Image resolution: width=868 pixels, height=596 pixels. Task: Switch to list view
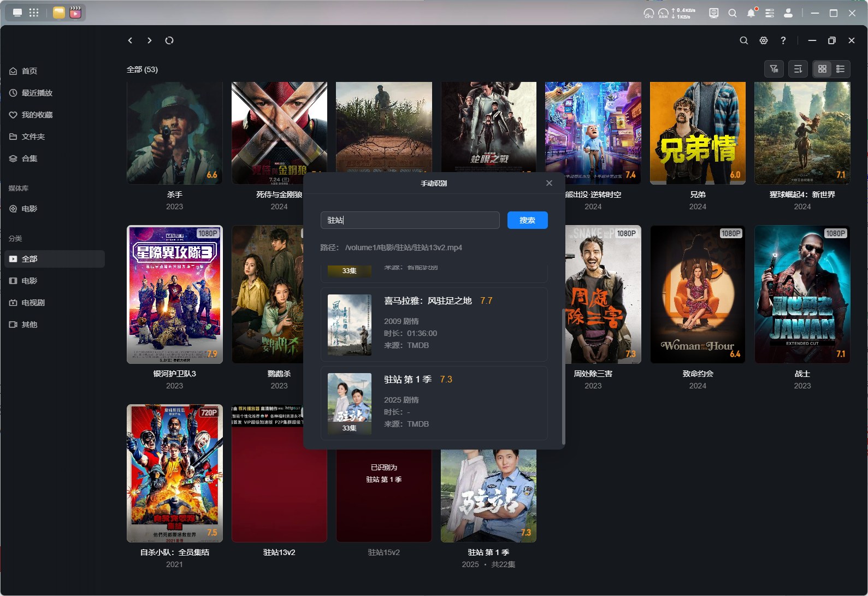[841, 69]
